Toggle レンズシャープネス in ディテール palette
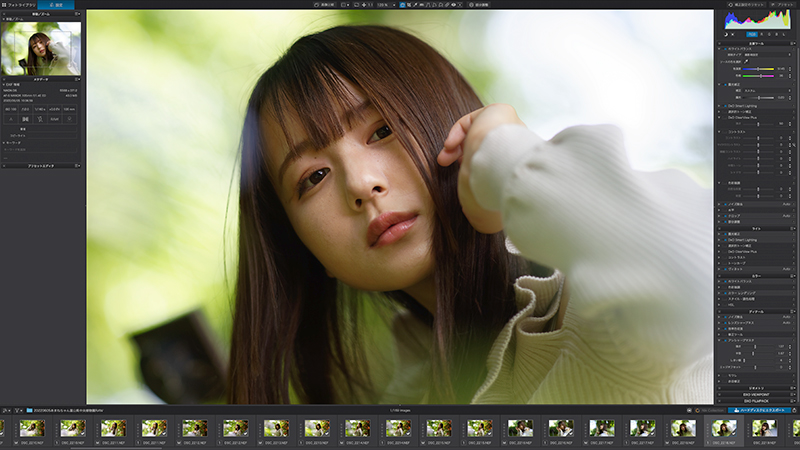The image size is (800, 450). (725, 323)
